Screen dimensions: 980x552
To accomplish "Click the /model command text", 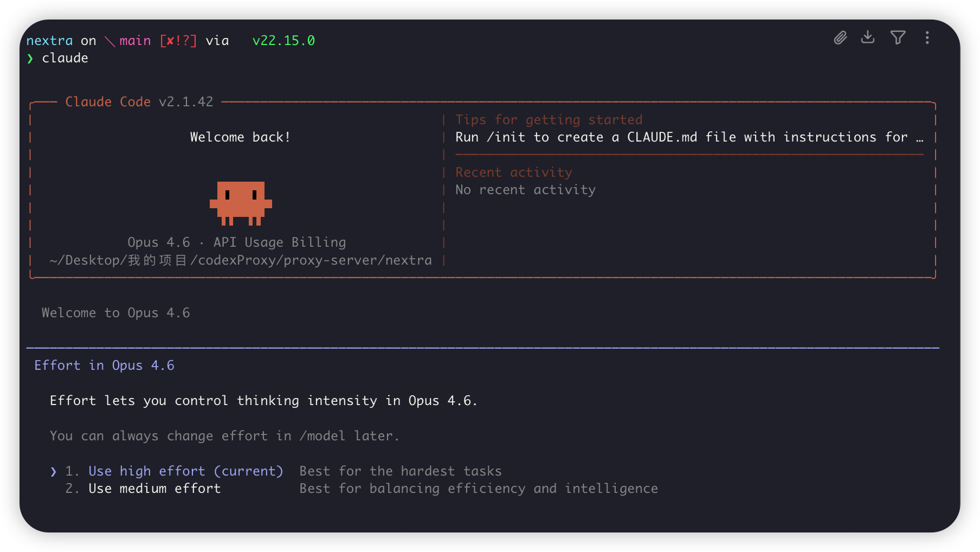I will 322,436.
